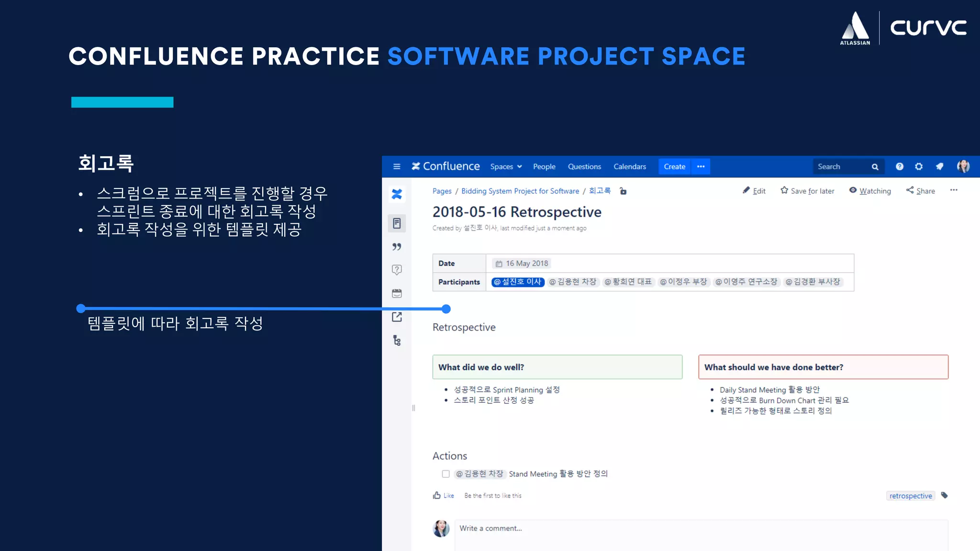Open the settings gear menu

tap(919, 166)
